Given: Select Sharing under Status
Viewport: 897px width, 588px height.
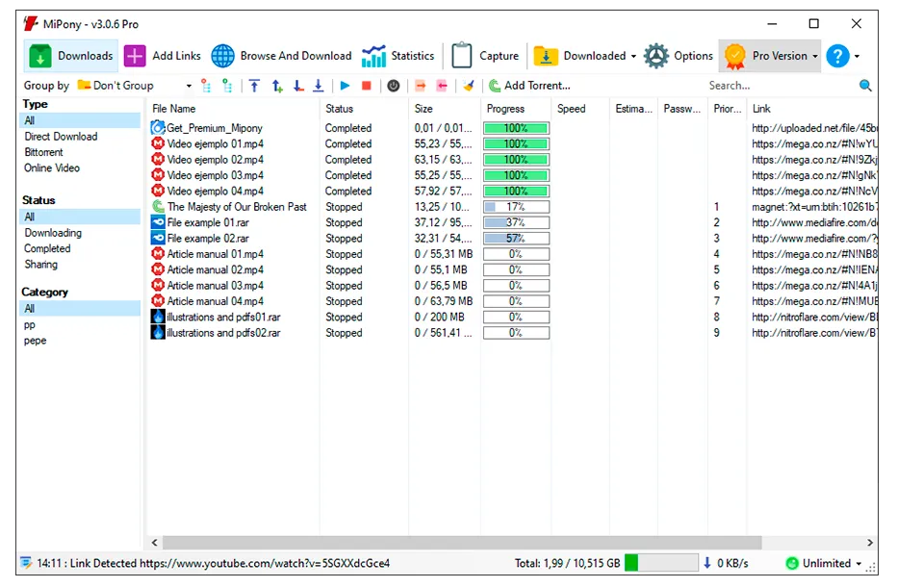Looking at the screenshot, I should (x=40, y=265).
